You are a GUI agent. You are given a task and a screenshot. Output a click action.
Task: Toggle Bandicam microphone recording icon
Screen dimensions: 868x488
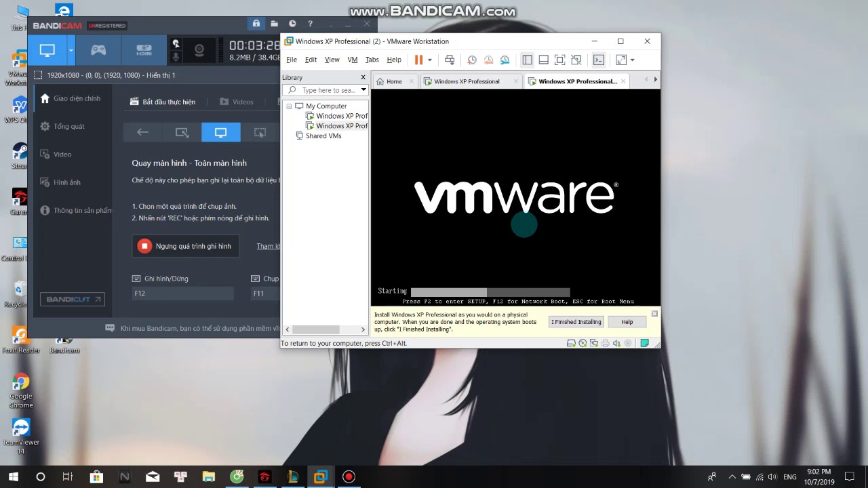pos(176,57)
